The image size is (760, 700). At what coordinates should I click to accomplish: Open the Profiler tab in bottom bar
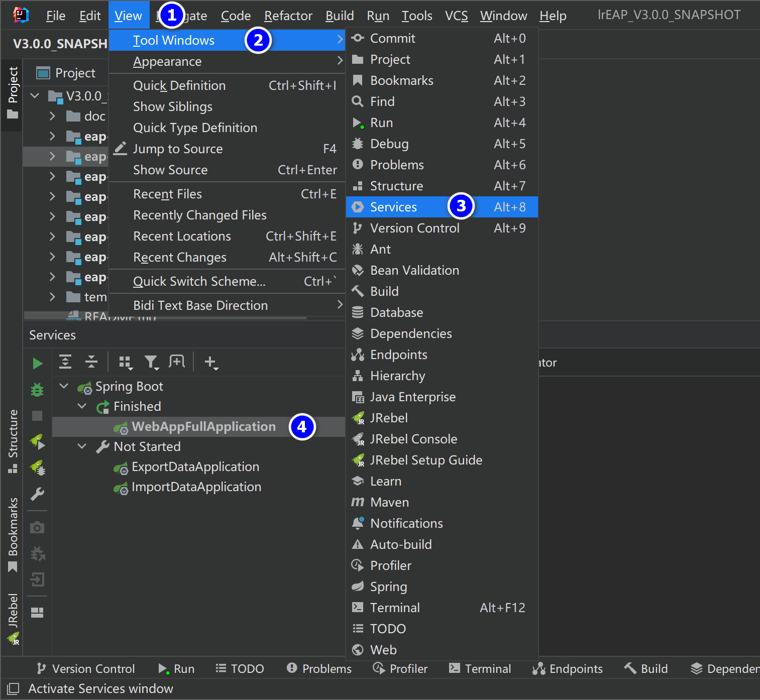pyautogui.click(x=400, y=668)
